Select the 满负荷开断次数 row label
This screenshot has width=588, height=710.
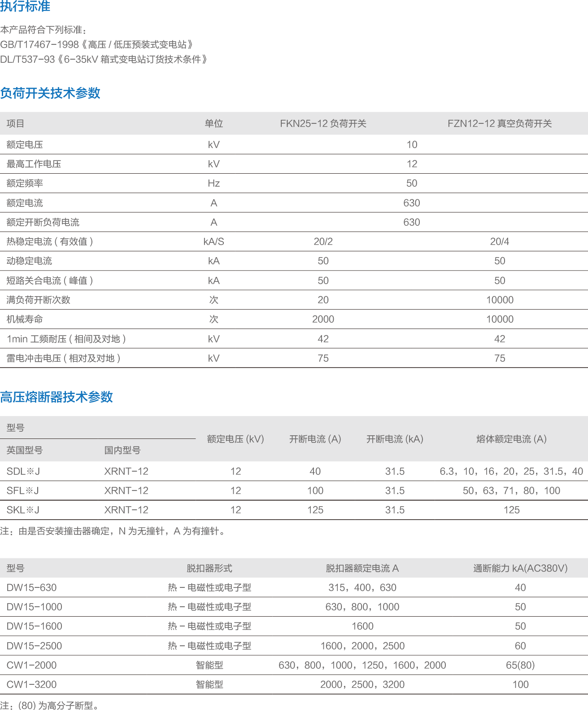point(39,300)
